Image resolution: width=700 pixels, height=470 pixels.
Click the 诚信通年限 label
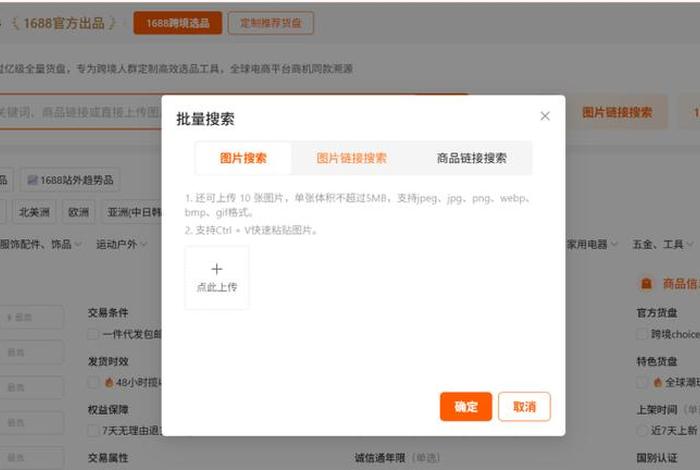pos(379,458)
